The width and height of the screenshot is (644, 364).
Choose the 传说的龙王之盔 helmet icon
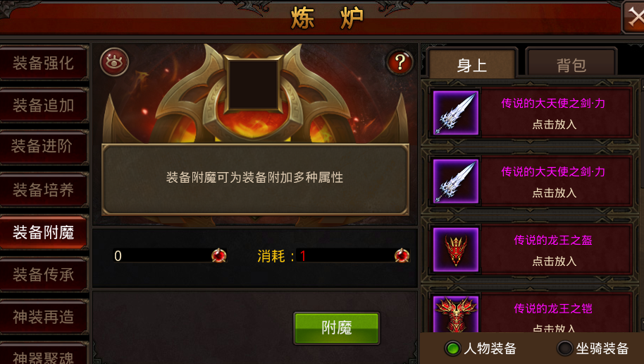pyautogui.click(x=456, y=250)
